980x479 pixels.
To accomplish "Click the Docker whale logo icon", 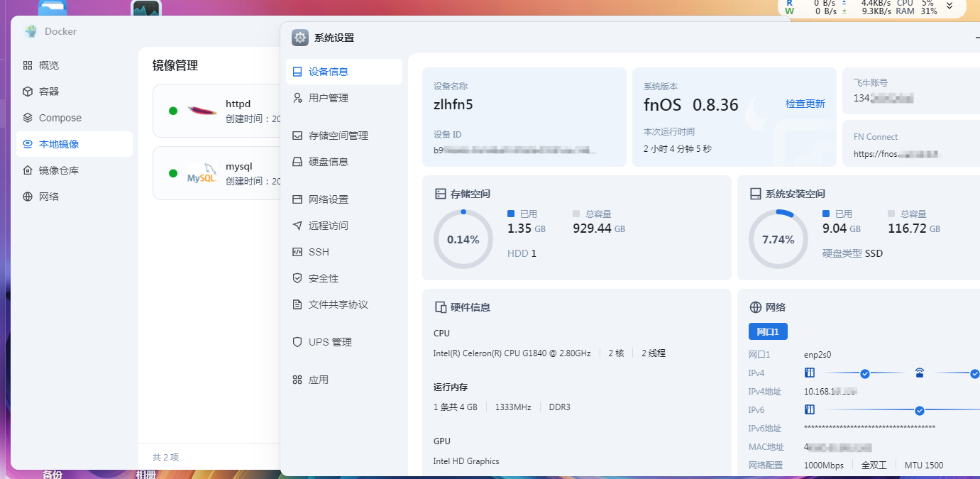I will tap(31, 31).
